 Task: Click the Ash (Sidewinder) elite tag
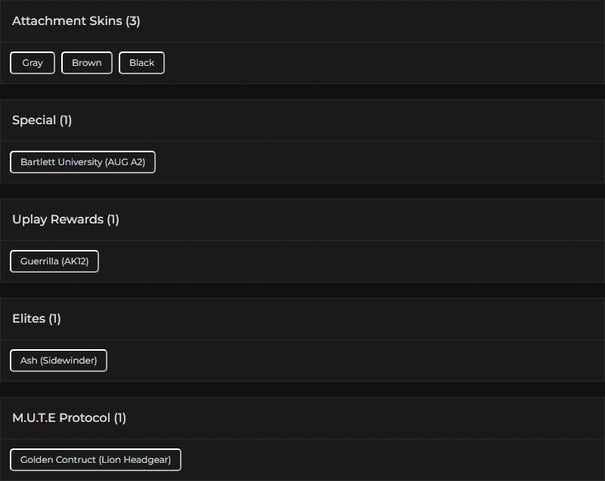point(58,360)
